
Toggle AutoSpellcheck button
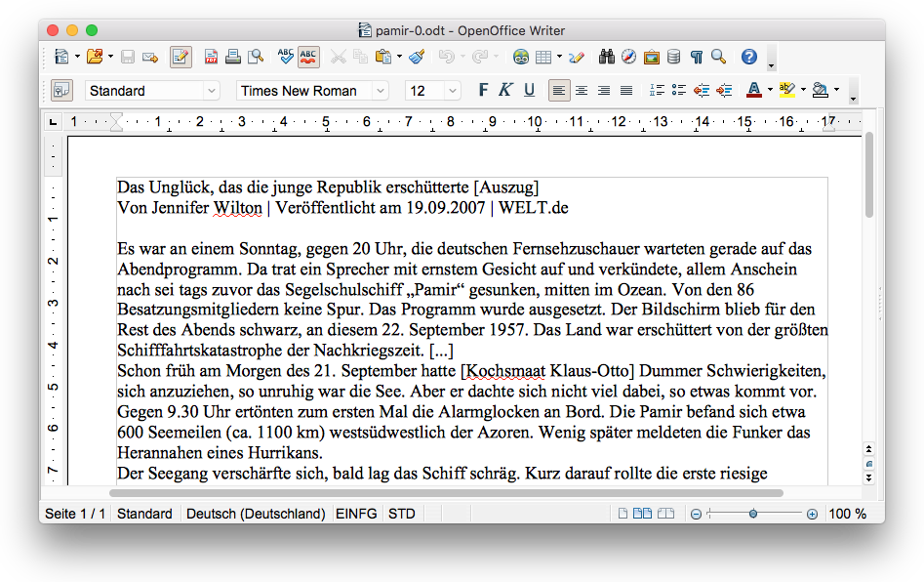(x=308, y=57)
